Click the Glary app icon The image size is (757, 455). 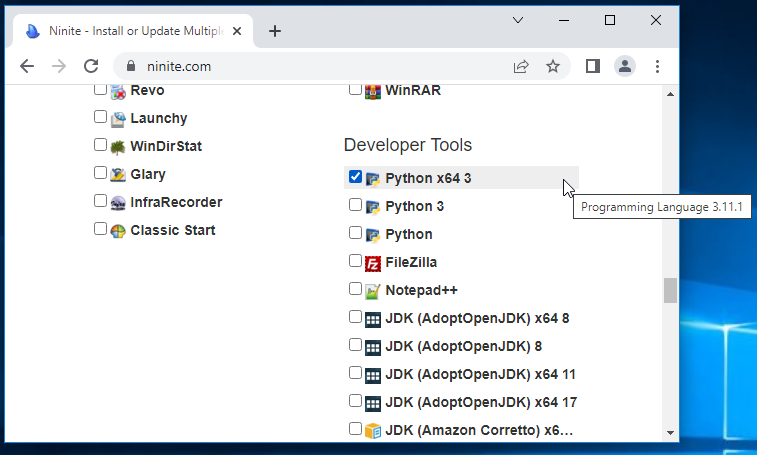118,175
